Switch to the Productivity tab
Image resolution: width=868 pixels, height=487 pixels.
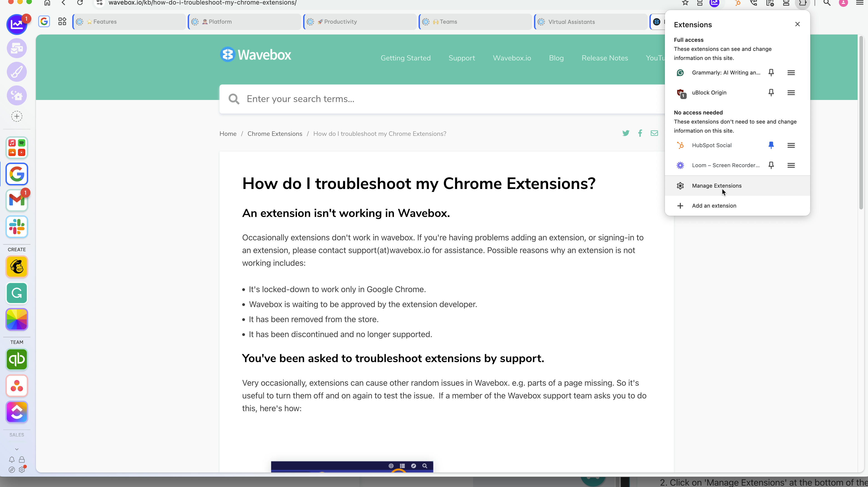[x=360, y=22]
